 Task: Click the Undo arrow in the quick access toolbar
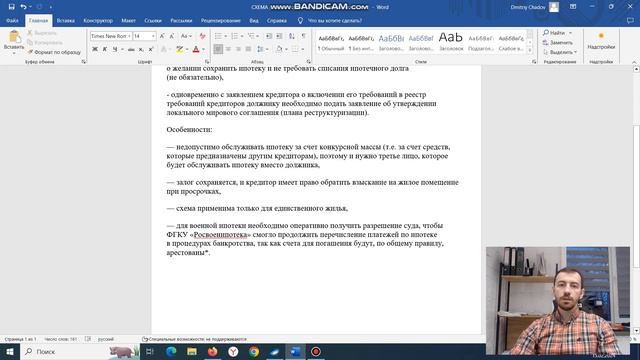click(x=23, y=7)
